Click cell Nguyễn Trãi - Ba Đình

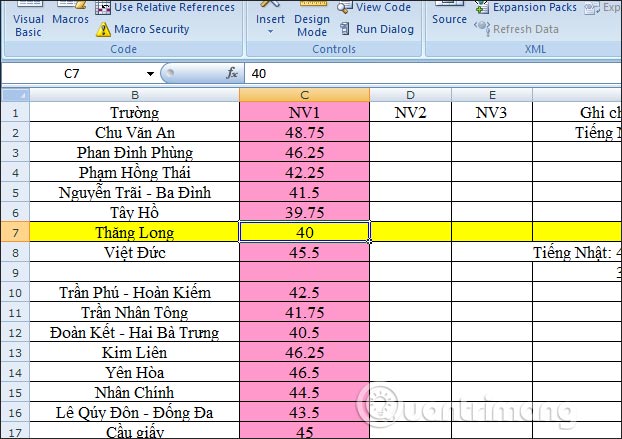coord(135,192)
